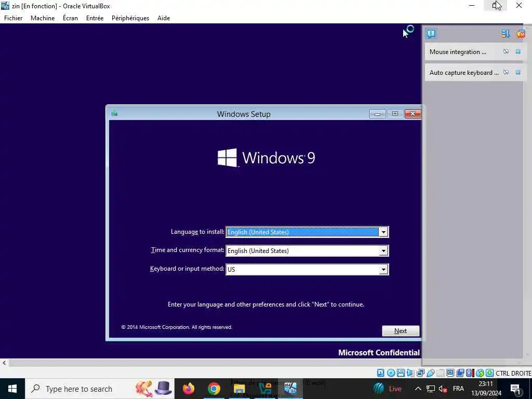Click the network adapters status icon
Image resolution: width=532 pixels, height=399 pixels.
tap(420, 373)
